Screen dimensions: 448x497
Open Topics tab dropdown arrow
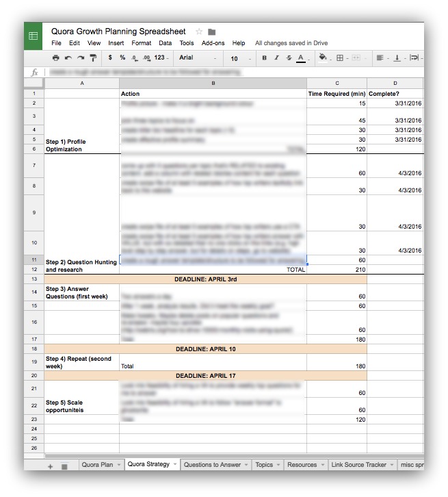point(278,465)
